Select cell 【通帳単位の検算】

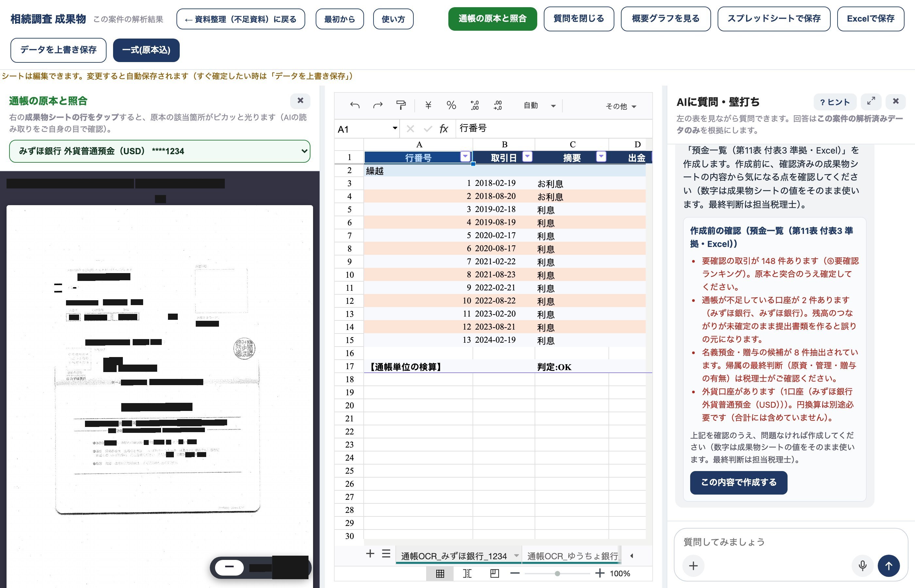[x=418, y=367]
